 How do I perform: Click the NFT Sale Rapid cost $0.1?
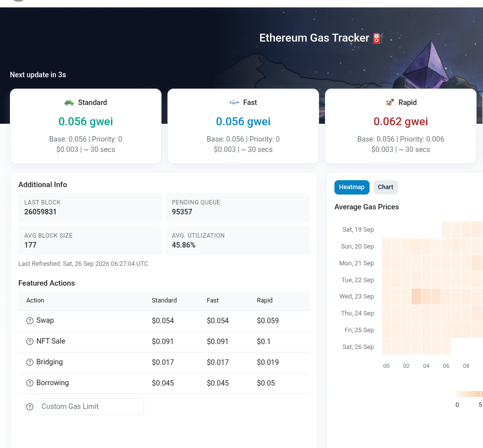(264, 342)
